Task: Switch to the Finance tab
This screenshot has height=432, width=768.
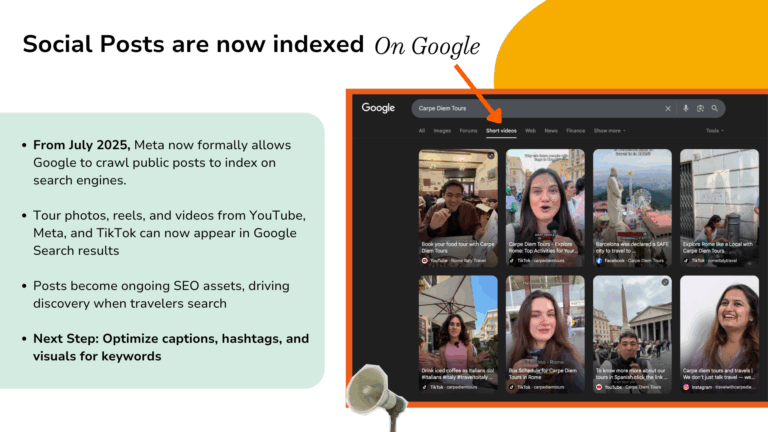Action: tap(576, 130)
